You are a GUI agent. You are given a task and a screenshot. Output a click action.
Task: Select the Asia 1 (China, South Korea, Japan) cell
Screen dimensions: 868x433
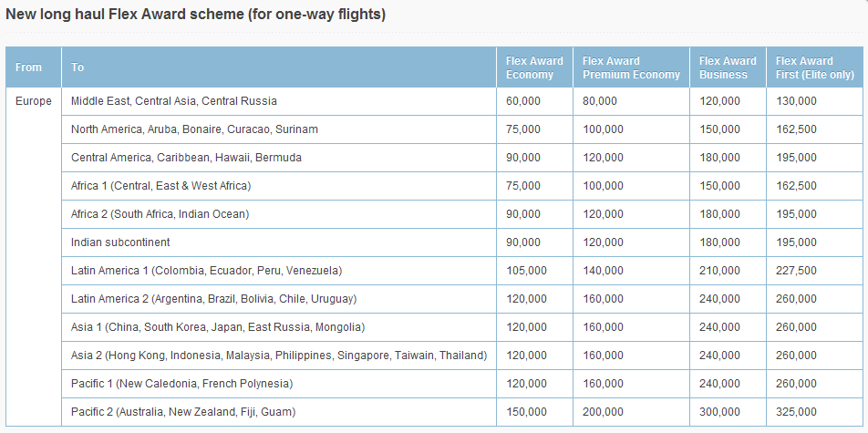pos(218,327)
